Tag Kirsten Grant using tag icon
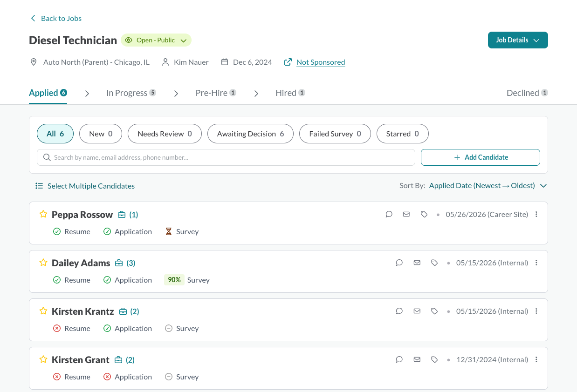 pyautogui.click(x=435, y=359)
